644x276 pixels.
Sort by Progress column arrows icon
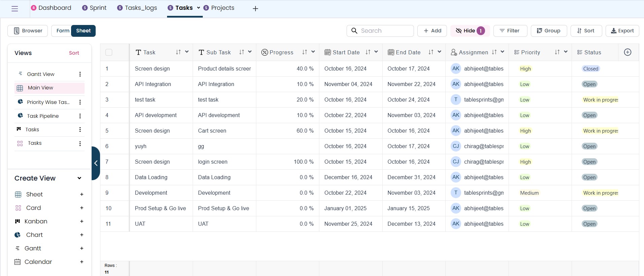pos(304,52)
